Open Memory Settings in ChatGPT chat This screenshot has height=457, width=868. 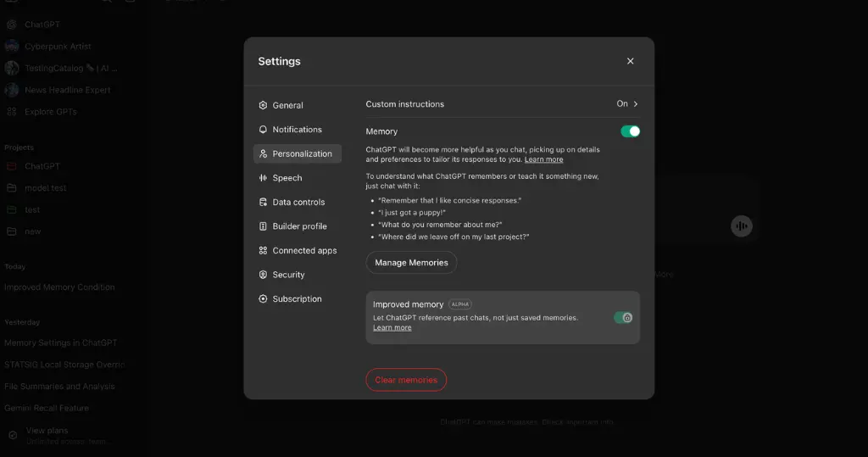point(61,343)
